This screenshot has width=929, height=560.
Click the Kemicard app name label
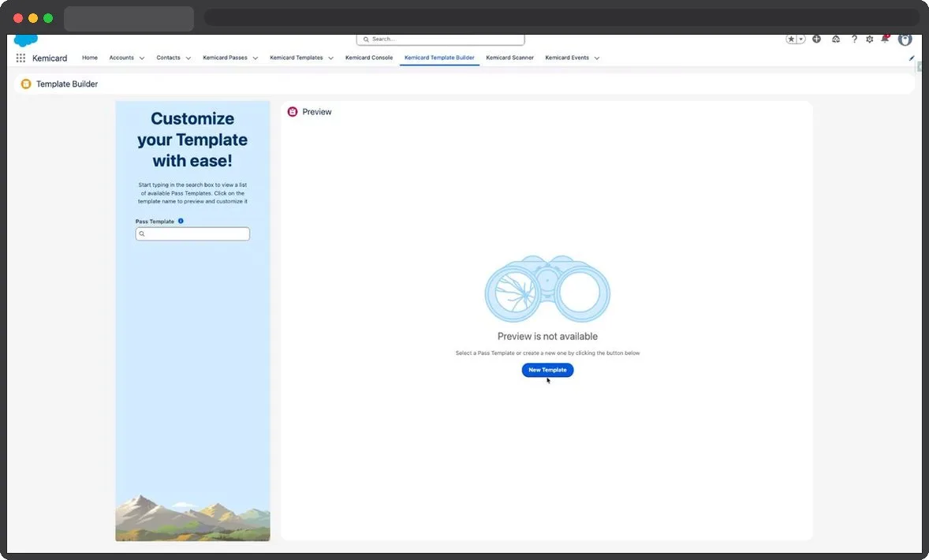(x=50, y=58)
